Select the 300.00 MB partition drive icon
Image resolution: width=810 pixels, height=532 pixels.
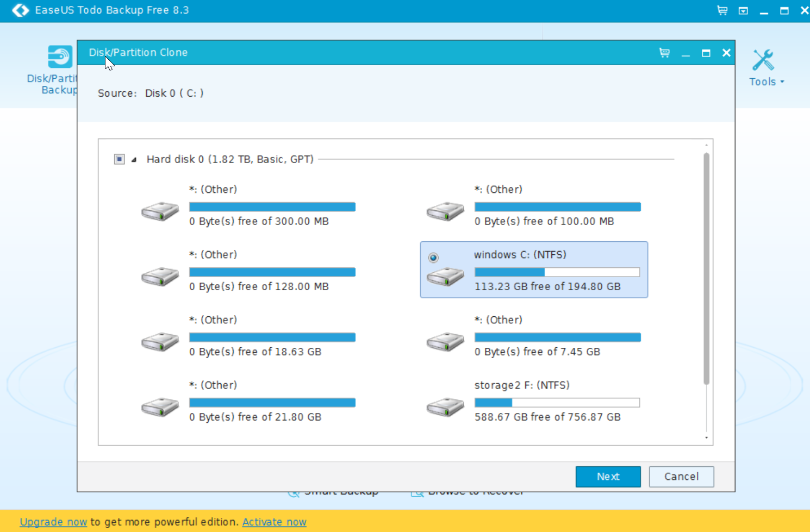click(160, 211)
